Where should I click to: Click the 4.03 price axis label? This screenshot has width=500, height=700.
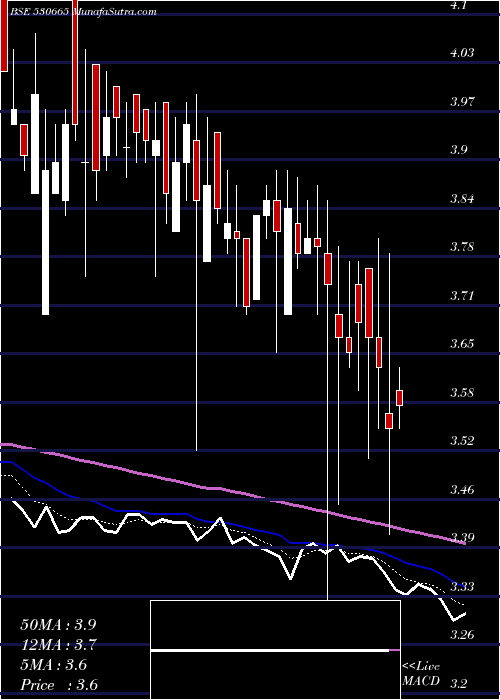click(x=462, y=53)
